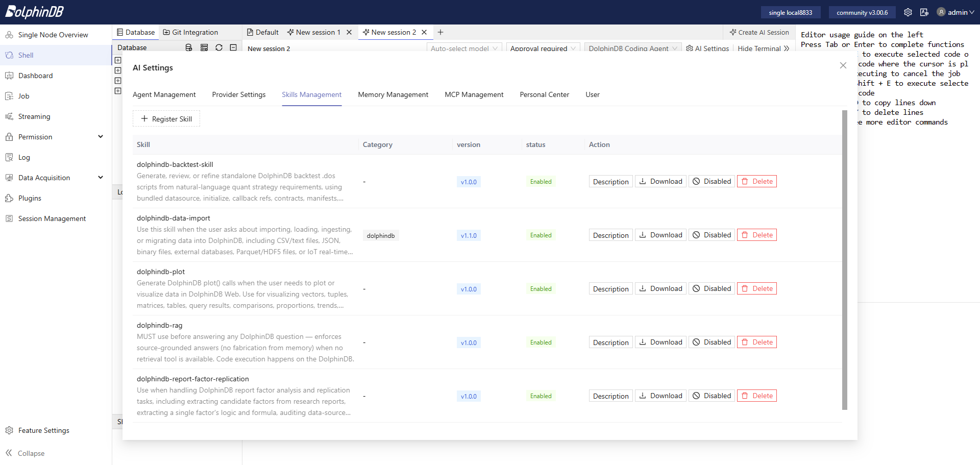Viewport: 980px width, 465px height.
Task: Open the Personal Center tab
Action: (545, 94)
